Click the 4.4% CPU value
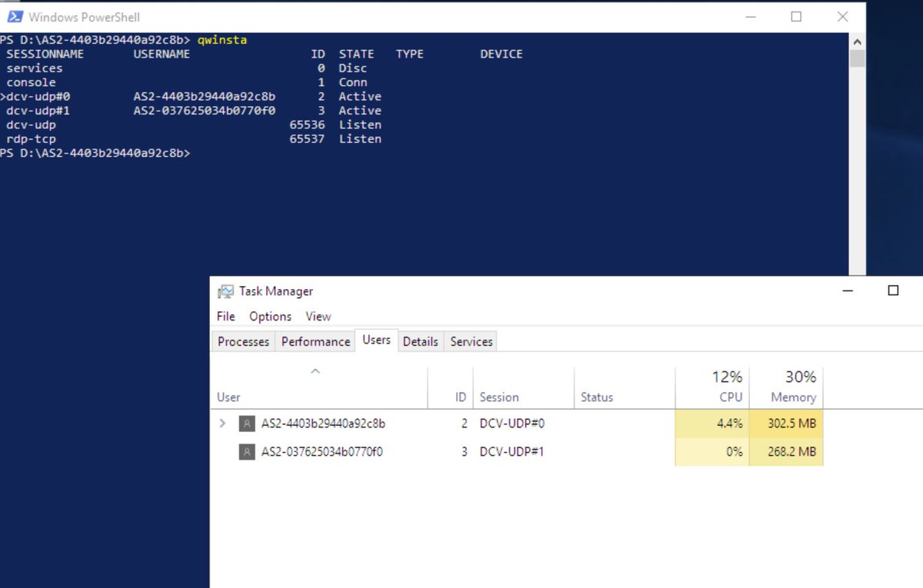This screenshot has height=588, width=923. coord(729,424)
